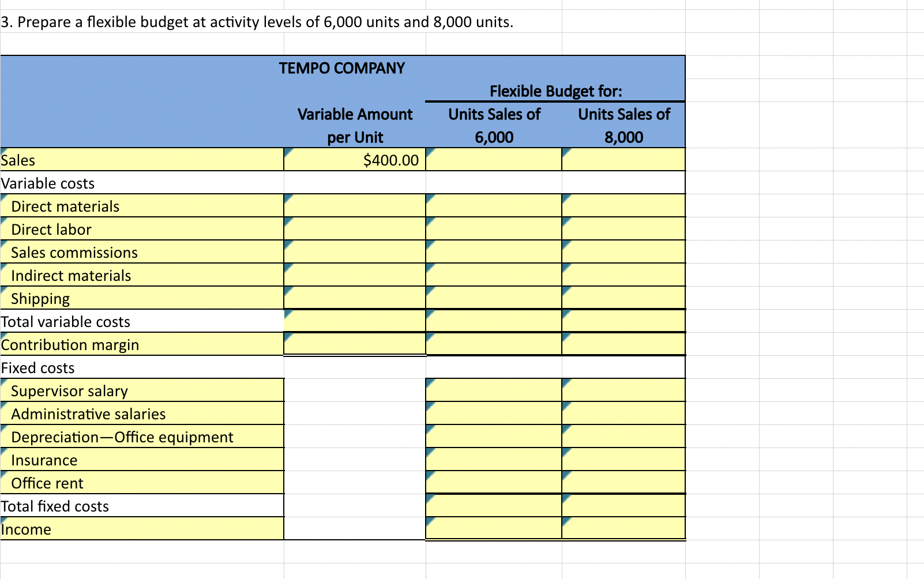Select the Sales cell under 6,000 units
Viewport: 924px width, 579px height.
tap(494, 160)
